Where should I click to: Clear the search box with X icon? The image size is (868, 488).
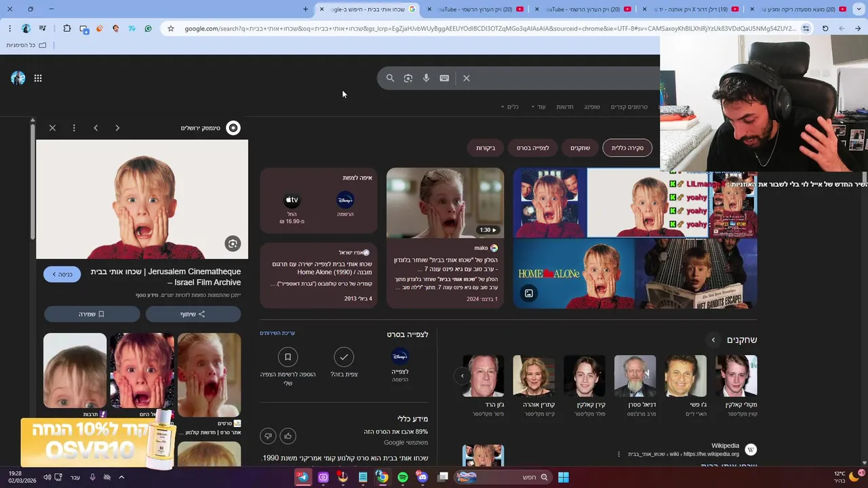click(467, 78)
